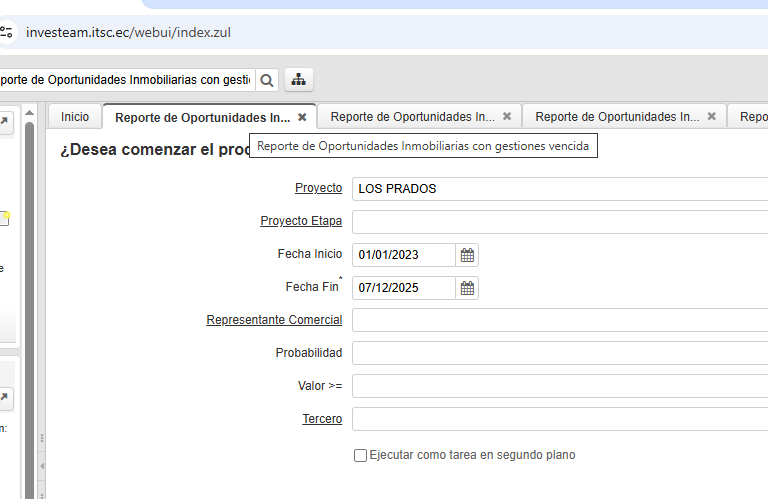Screen dimensions: 768x499
Task: Click the left panel vertical scrollbar
Action: coord(30,250)
